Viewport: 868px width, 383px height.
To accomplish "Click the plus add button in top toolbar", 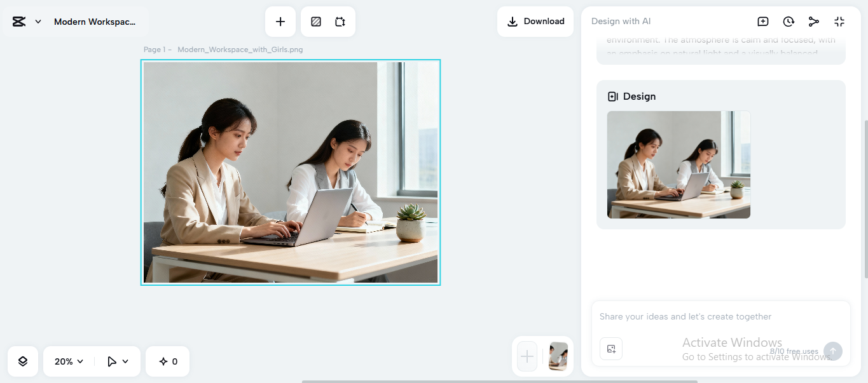I will point(280,22).
